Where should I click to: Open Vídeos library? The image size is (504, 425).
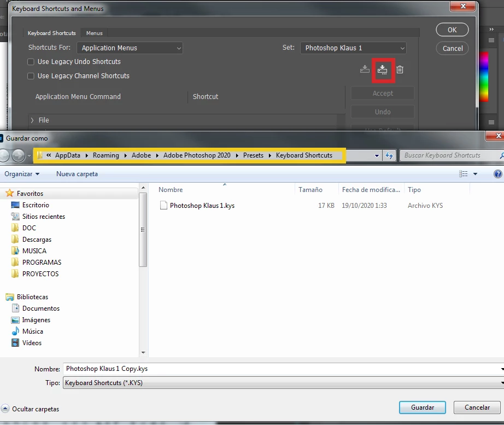coord(32,343)
